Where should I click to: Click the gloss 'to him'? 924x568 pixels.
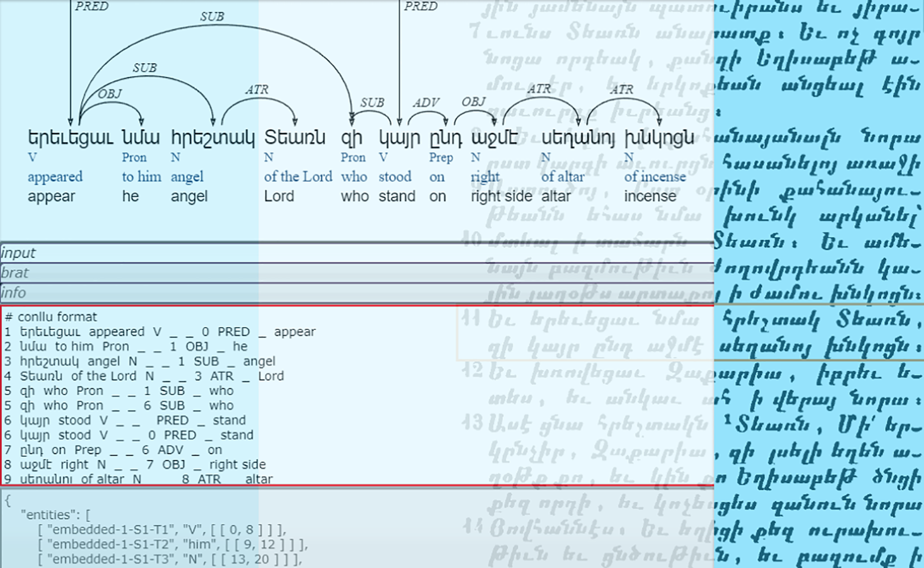tap(141, 177)
